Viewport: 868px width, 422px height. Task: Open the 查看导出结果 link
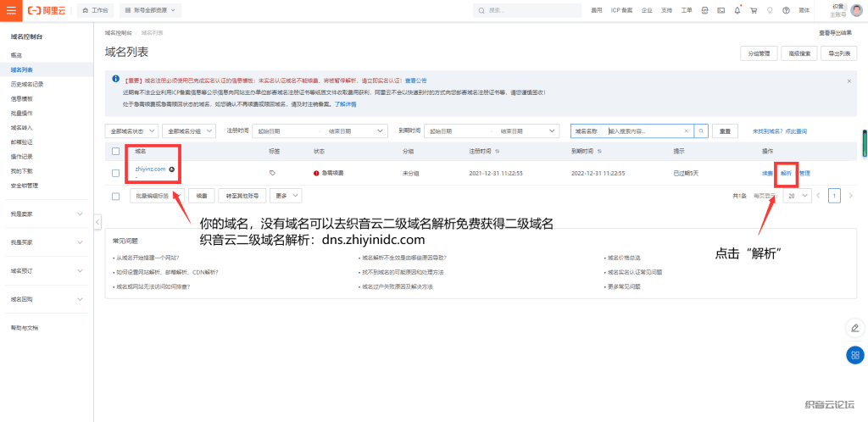[835, 33]
